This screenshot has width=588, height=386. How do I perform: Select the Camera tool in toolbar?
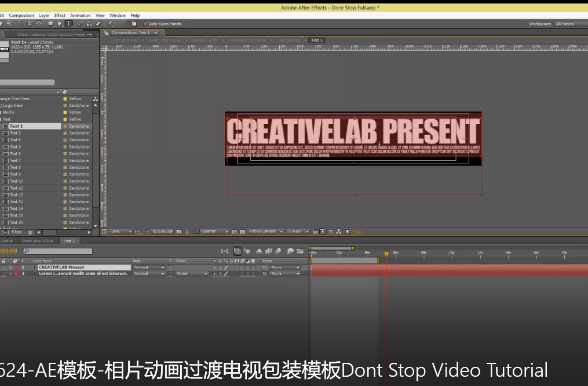coord(30,24)
